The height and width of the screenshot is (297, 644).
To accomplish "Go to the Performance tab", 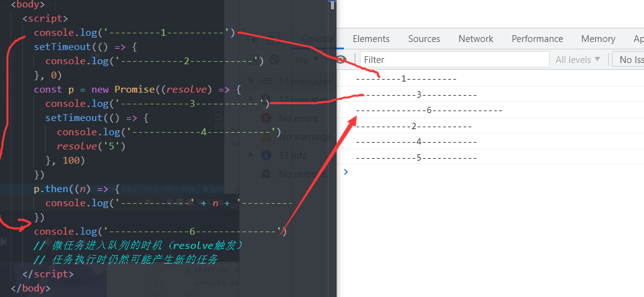I will (x=537, y=39).
